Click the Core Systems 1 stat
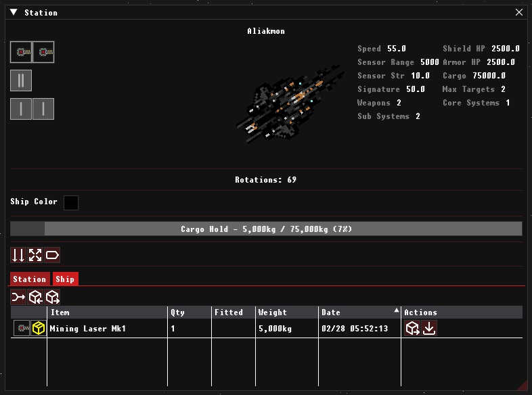532x395 pixels. pos(476,103)
